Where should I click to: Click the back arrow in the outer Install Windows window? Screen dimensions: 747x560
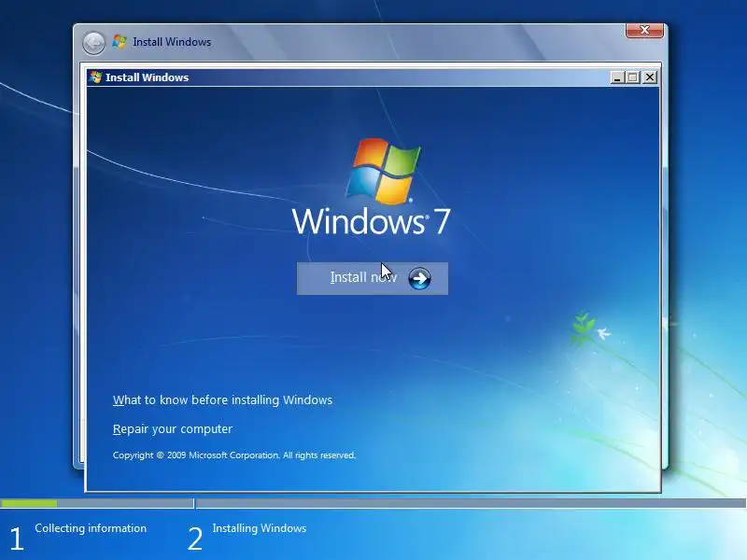point(94,43)
